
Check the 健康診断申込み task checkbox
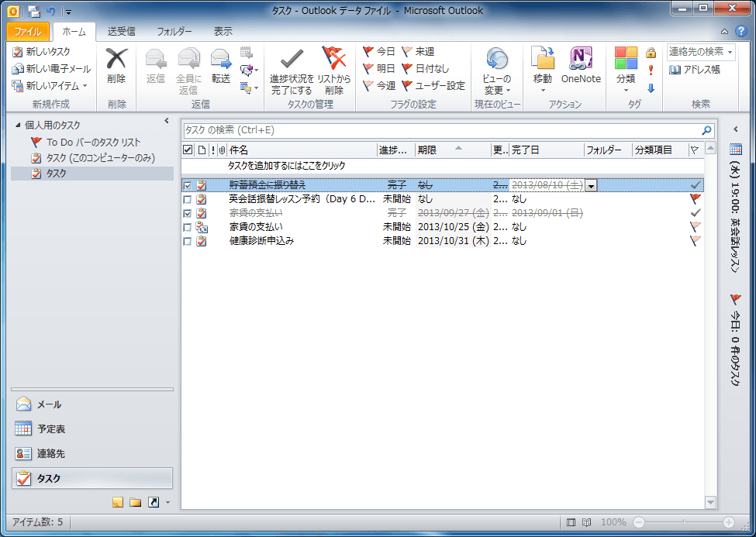click(188, 241)
